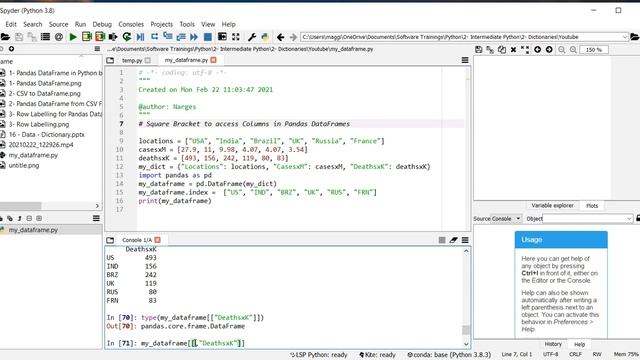Click the Open file folder icon

pyautogui.click(x=5, y=37)
